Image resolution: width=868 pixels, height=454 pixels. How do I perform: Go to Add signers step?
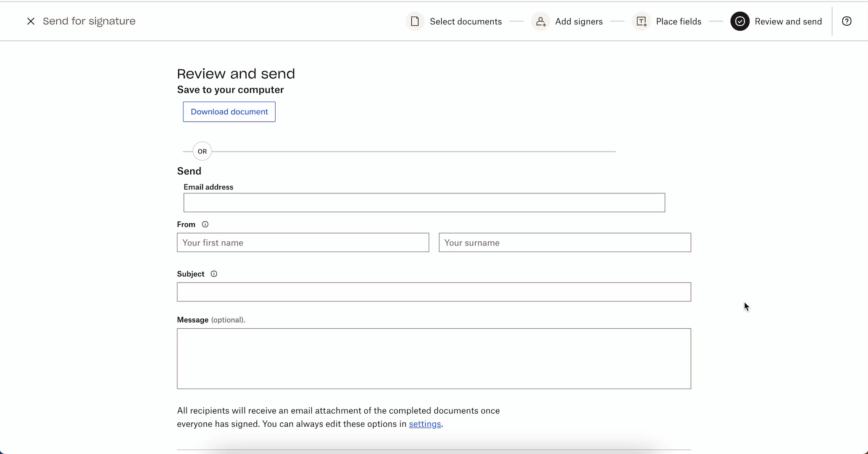(579, 21)
